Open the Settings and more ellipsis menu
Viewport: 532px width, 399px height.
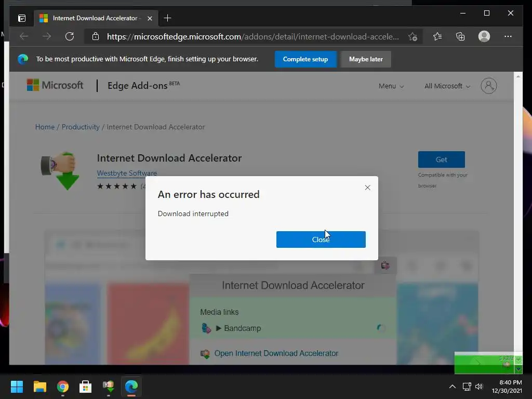point(508,36)
